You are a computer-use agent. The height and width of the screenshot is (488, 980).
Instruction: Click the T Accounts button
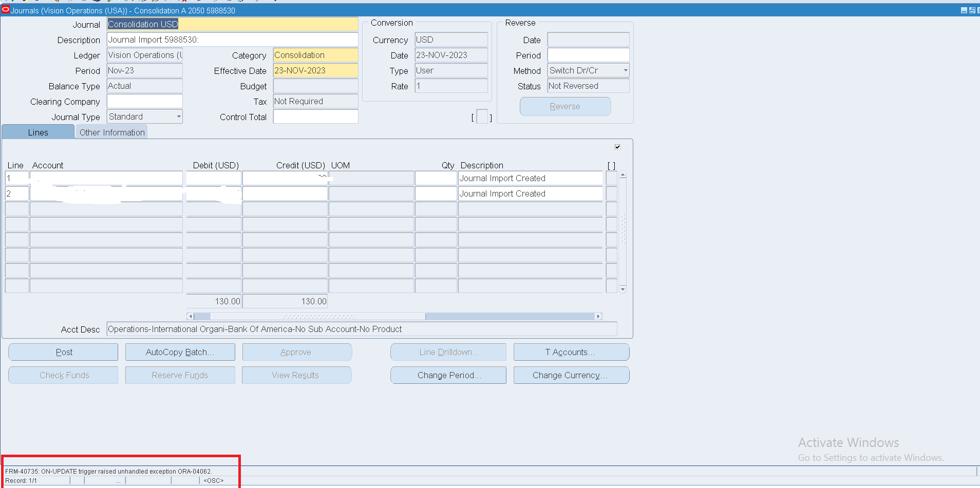click(571, 352)
